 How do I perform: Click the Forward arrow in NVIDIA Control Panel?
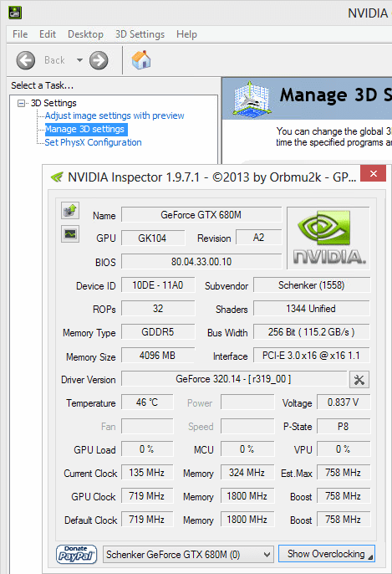[x=99, y=60]
